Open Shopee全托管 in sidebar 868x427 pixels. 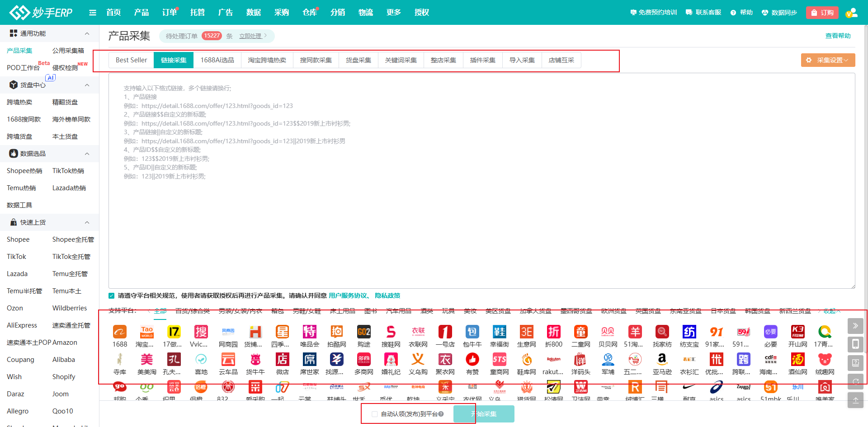click(x=73, y=239)
